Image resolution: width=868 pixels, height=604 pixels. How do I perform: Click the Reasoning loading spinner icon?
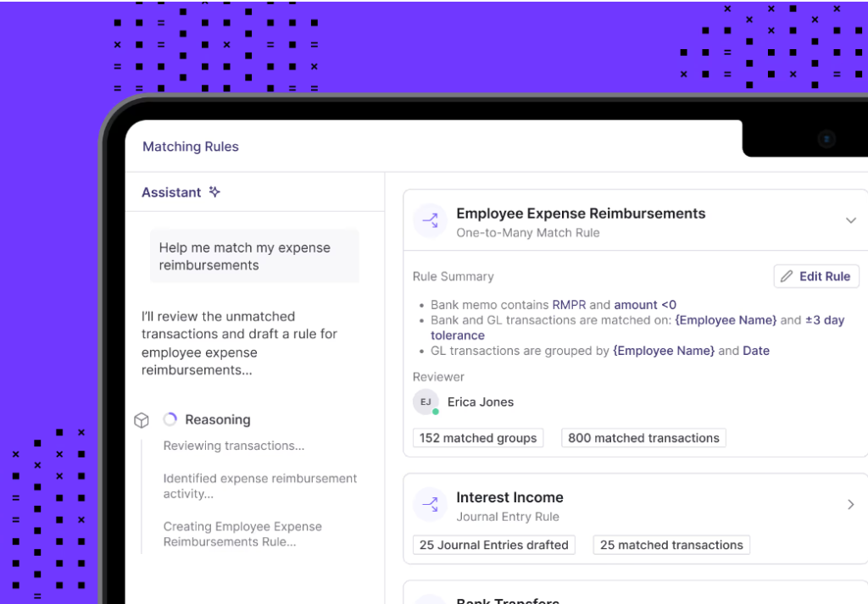click(x=170, y=419)
